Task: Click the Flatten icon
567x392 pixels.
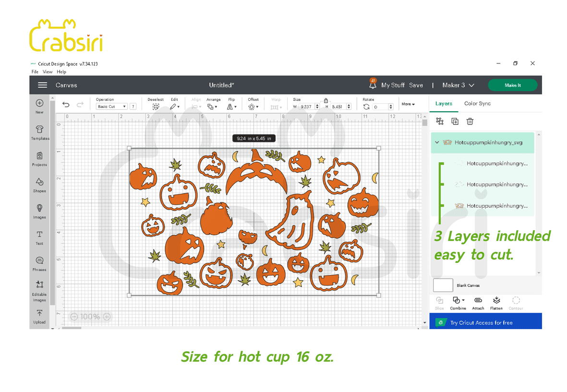Action: (x=496, y=301)
